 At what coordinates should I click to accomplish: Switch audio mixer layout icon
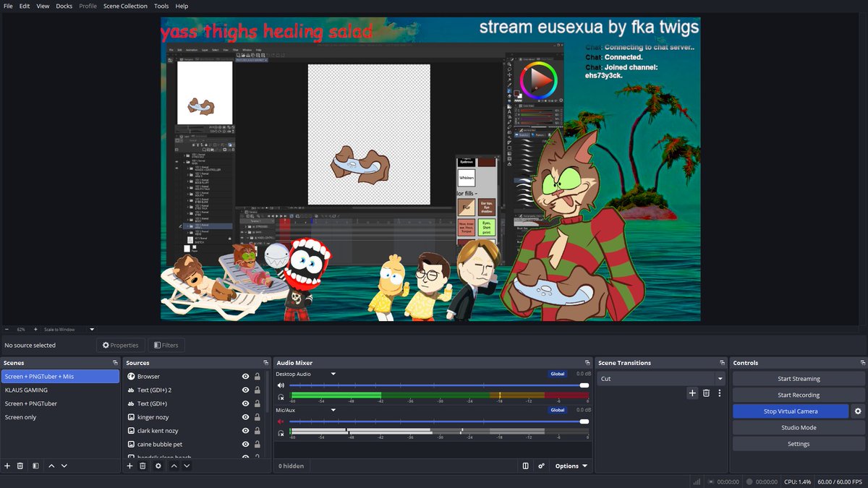pyautogui.click(x=526, y=466)
